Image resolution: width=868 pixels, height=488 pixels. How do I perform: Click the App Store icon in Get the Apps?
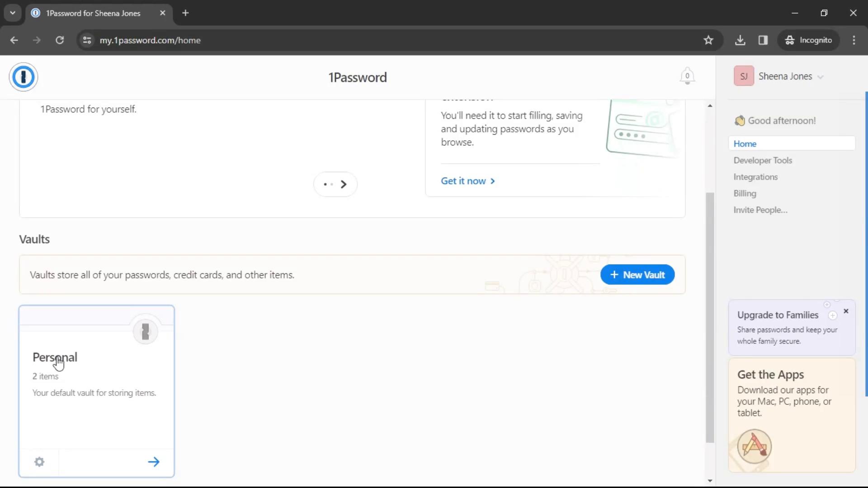coord(754,446)
